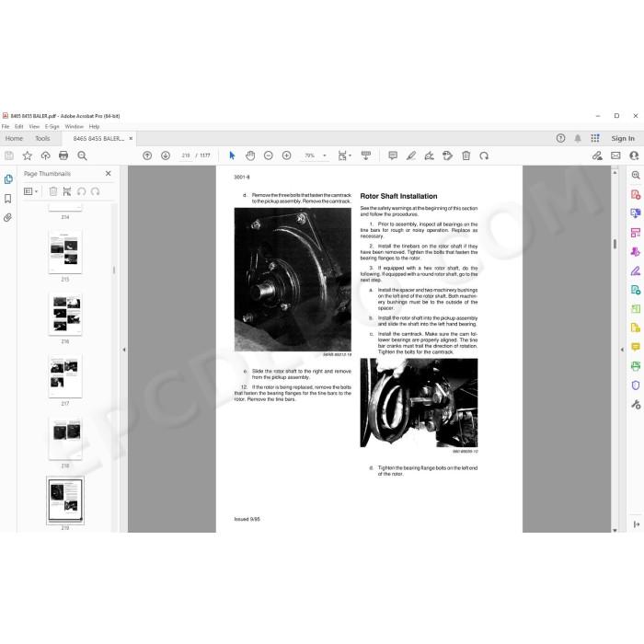Close the Page Thumbnails panel
Viewport: 644px width, 644px height.
click(x=108, y=173)
